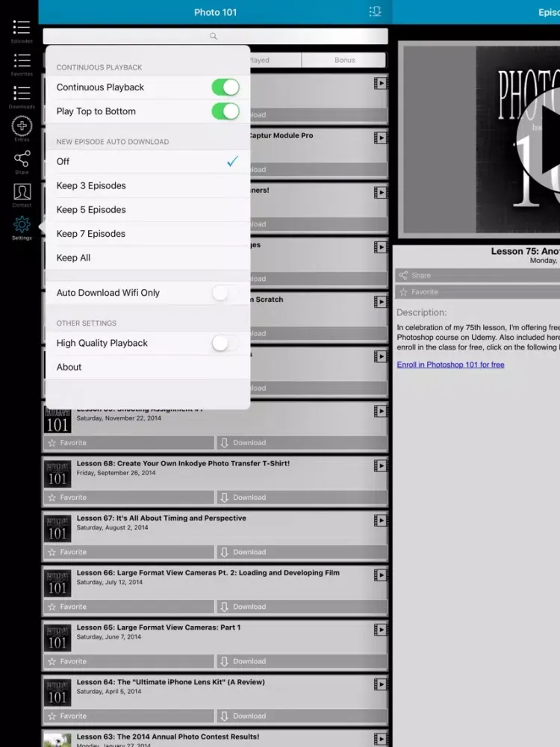Image resolution: width=560 pixels, height=747 pixels.
Task: Turn on High Quality Playback
Action: click(x=225, y=343)
